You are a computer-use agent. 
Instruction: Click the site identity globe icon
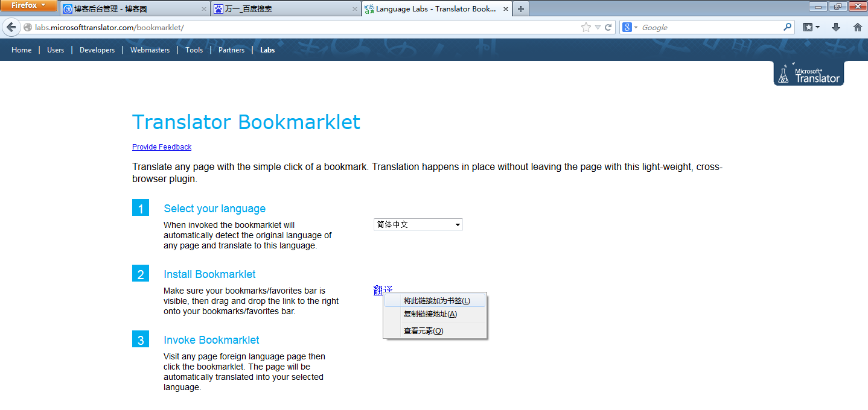[x=27, y=28]
